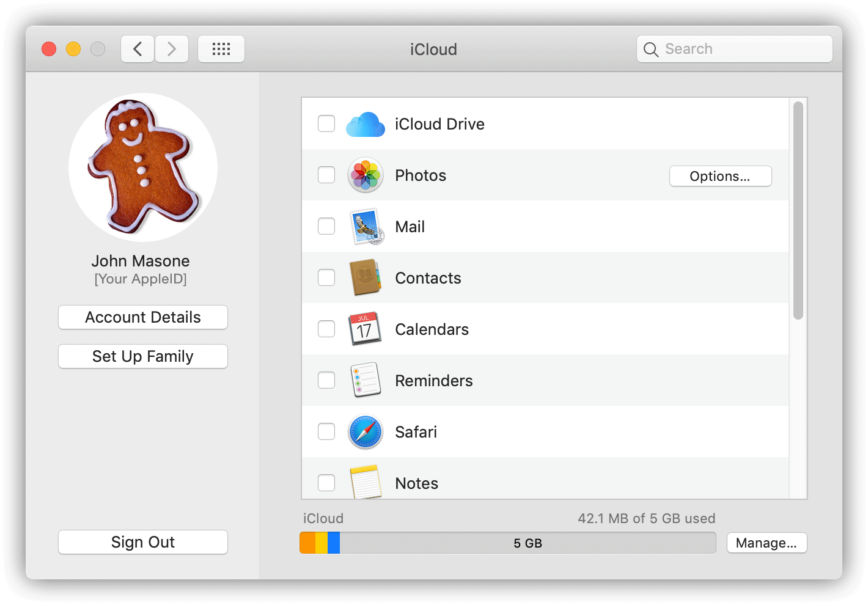Close the window with red button
The height and width of the screenshot is (605, 868).
[x=49, y=49]
